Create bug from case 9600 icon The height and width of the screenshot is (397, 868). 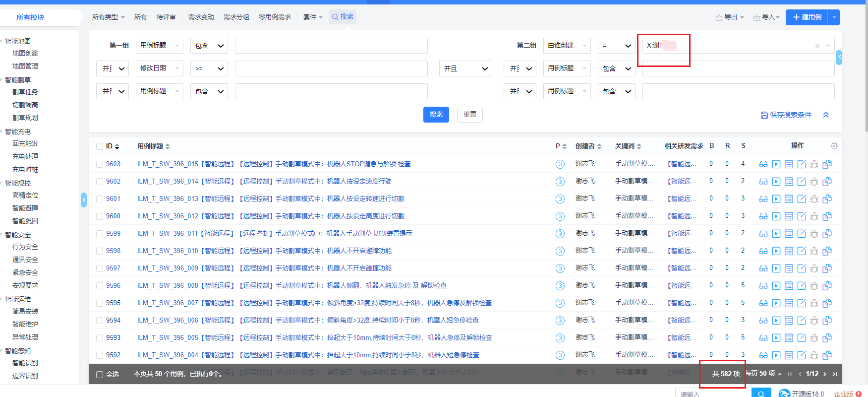pos(814,216)
